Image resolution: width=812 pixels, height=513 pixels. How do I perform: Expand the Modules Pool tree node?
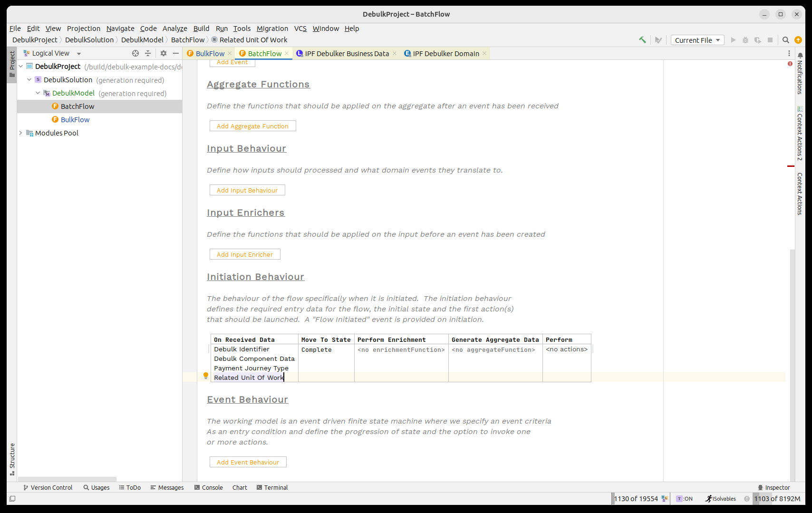click(x=20, y=133)
